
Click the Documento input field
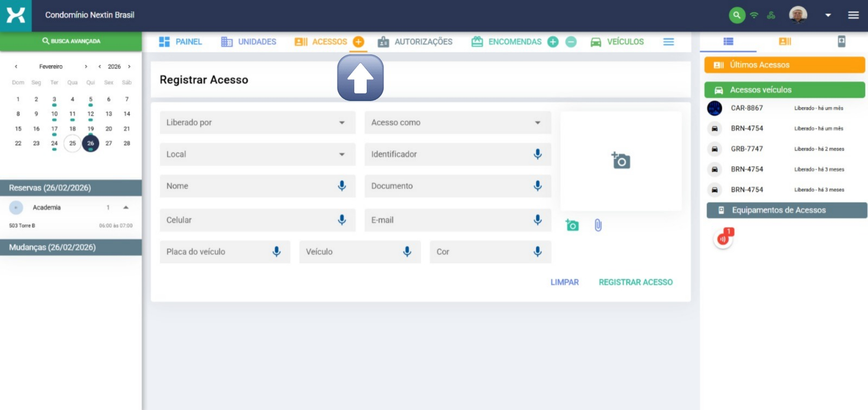coord(448,186)
